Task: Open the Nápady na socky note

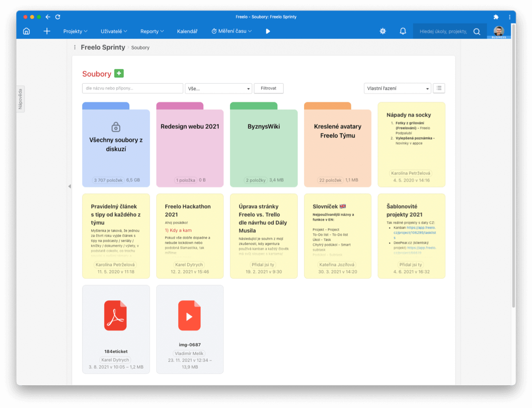Action: click(x=411, y=145)
